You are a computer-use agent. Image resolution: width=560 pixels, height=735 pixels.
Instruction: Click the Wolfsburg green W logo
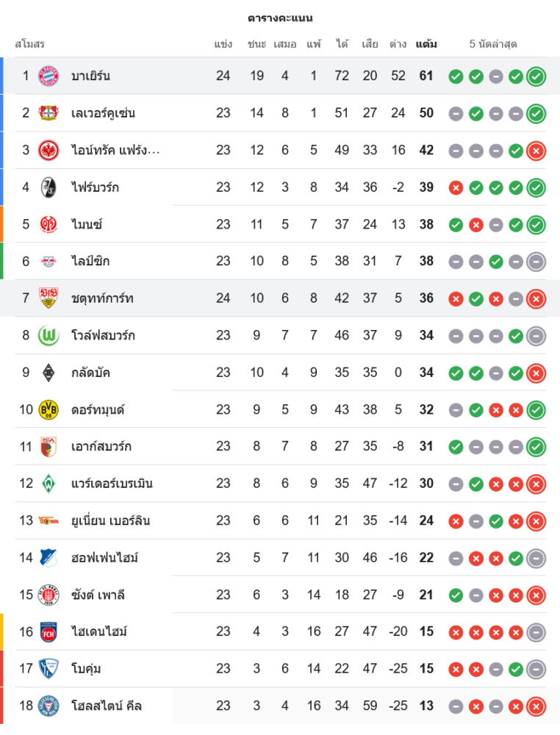click(49, 336)
